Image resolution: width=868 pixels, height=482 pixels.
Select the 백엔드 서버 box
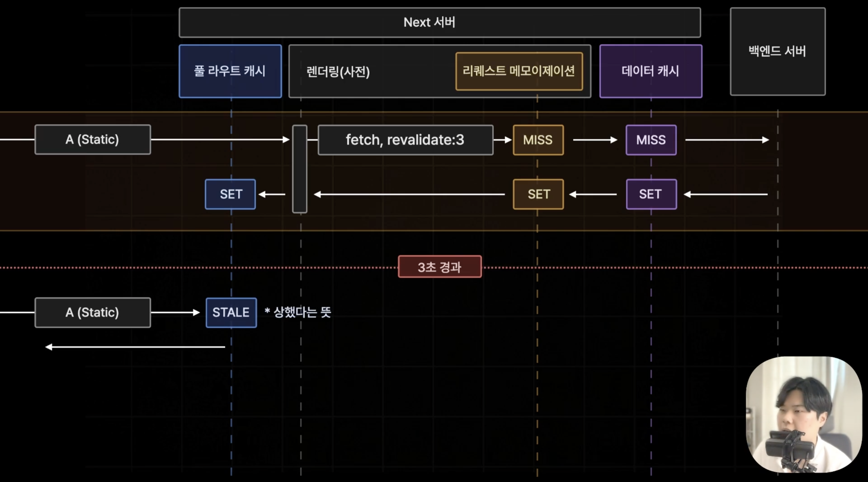778,52
